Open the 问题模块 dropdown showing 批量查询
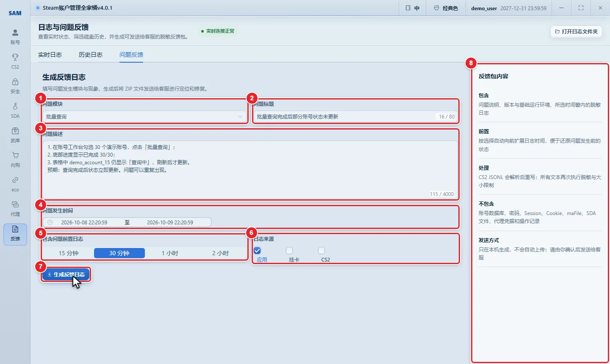 [x=144, y=116]
